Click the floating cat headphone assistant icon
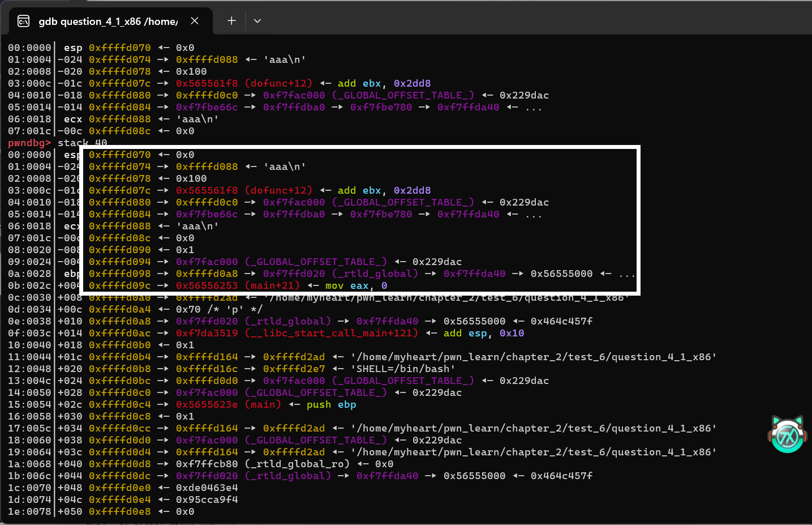Screen dimensions: 812x525 coord(787,434)
